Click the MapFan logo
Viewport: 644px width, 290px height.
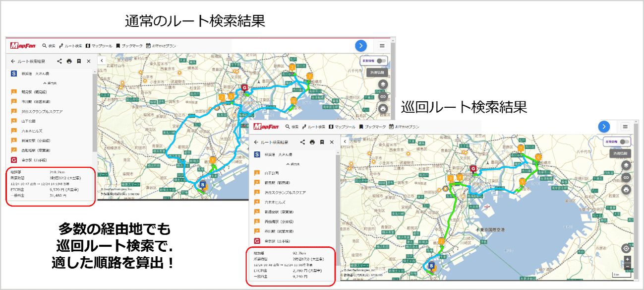pyautogui.click(x=22, y=45)
